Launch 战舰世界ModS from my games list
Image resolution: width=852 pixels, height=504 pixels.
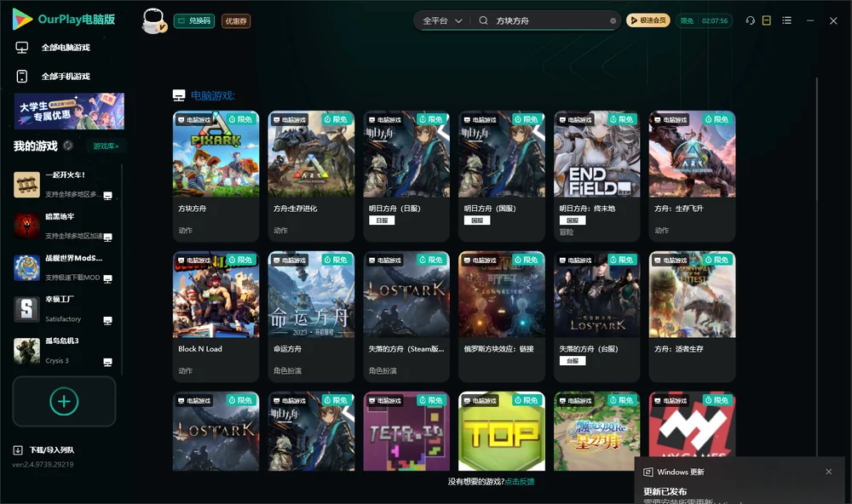pyautogui.click(x=64, y=267)
